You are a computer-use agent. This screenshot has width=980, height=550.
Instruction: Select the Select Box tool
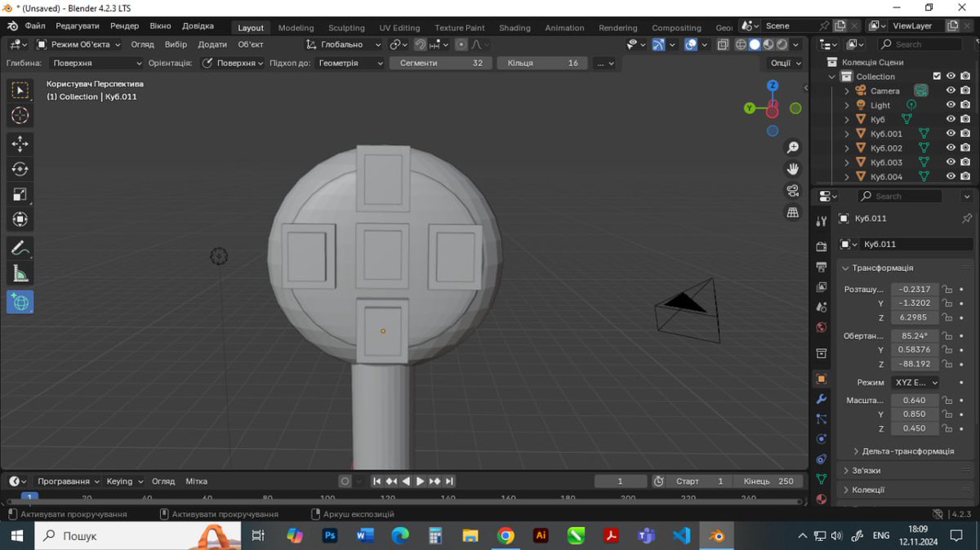[x=20, y=91]
